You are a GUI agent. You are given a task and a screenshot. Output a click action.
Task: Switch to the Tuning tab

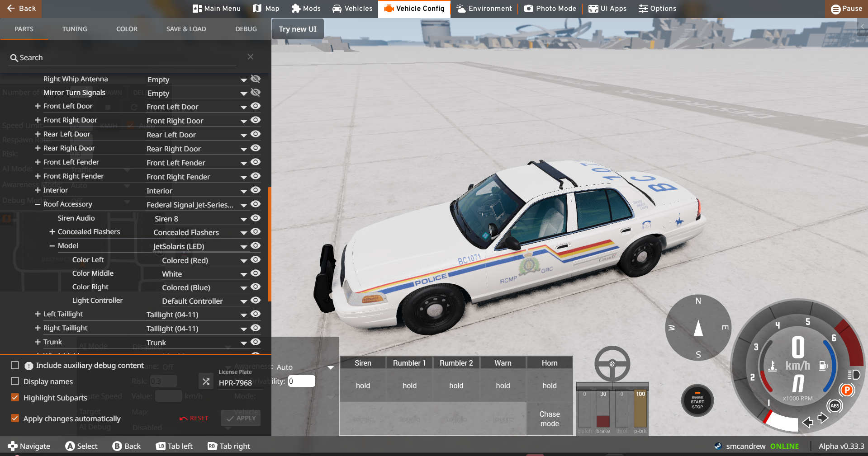75,29
